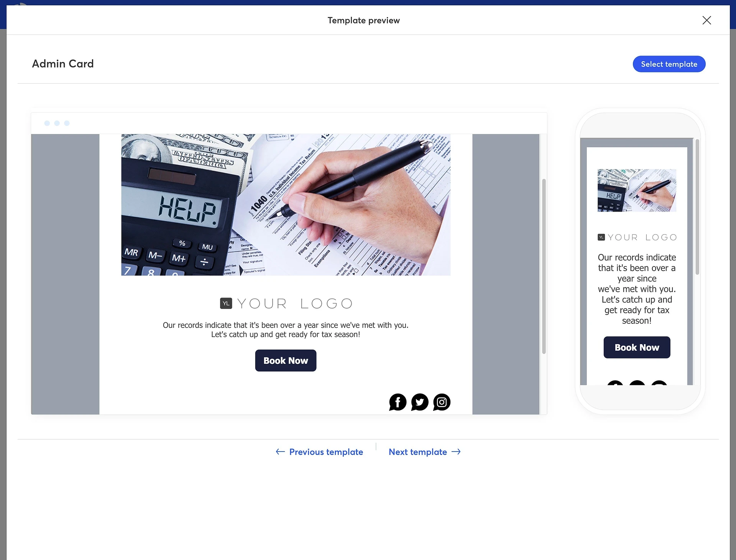Click the desktop preview hero image thumbnail
This screenshot has width=736, height=560.
pos(285,204)
